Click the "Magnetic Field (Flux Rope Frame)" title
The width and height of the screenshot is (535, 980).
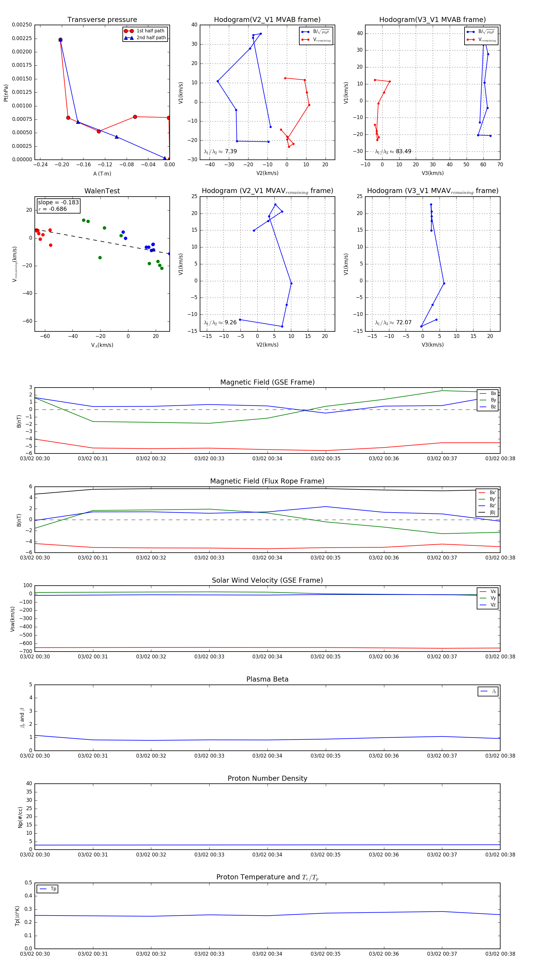(x=267, y=481)
